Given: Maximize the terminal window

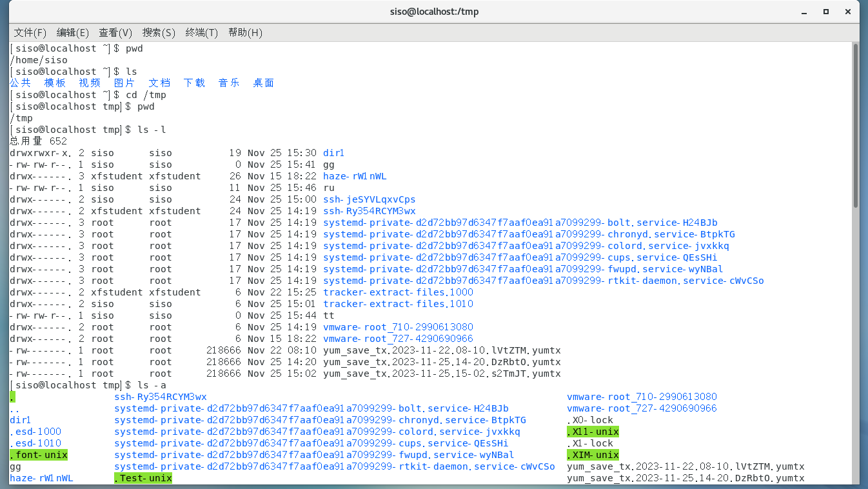Looking at the screenshot, I should coord(826,12).
